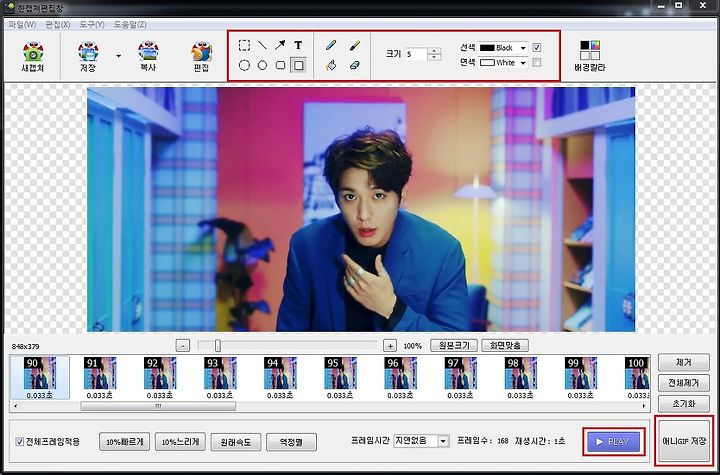720x475 pixels.
Task: Select frame thumbnail 98
Action: pos(521,377)
